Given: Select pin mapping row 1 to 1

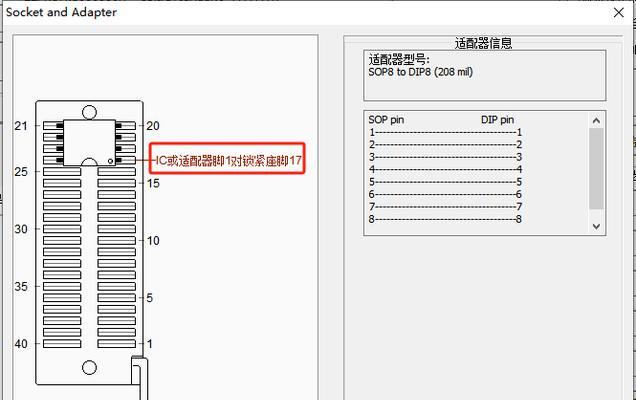Looking at the screenshot, I should (445, 132).
